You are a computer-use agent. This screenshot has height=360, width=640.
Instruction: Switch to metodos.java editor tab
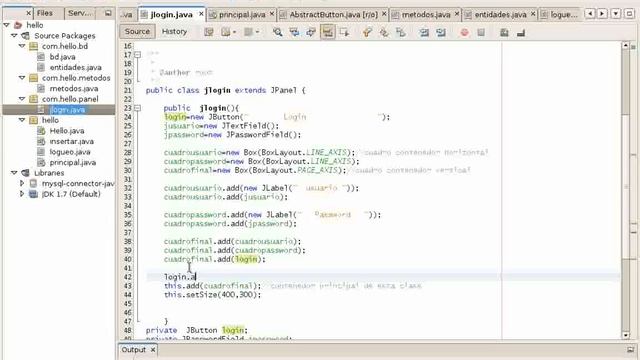point(426,15)
